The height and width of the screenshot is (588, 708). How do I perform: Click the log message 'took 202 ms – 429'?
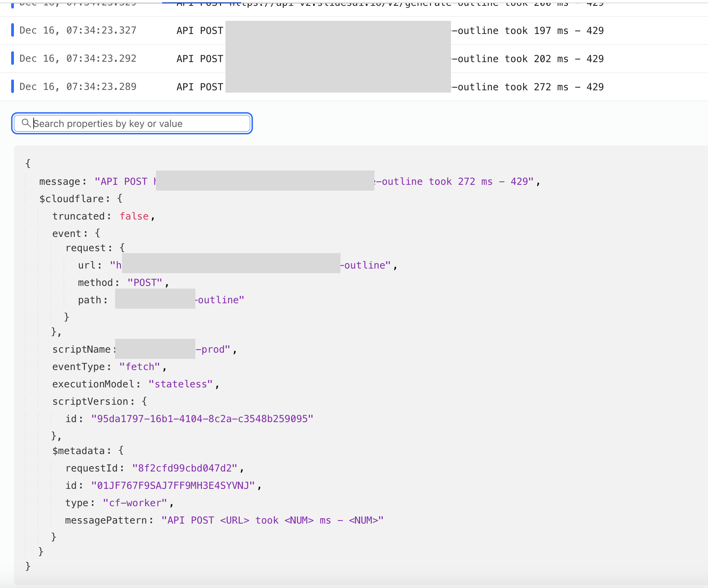(554, 59)
